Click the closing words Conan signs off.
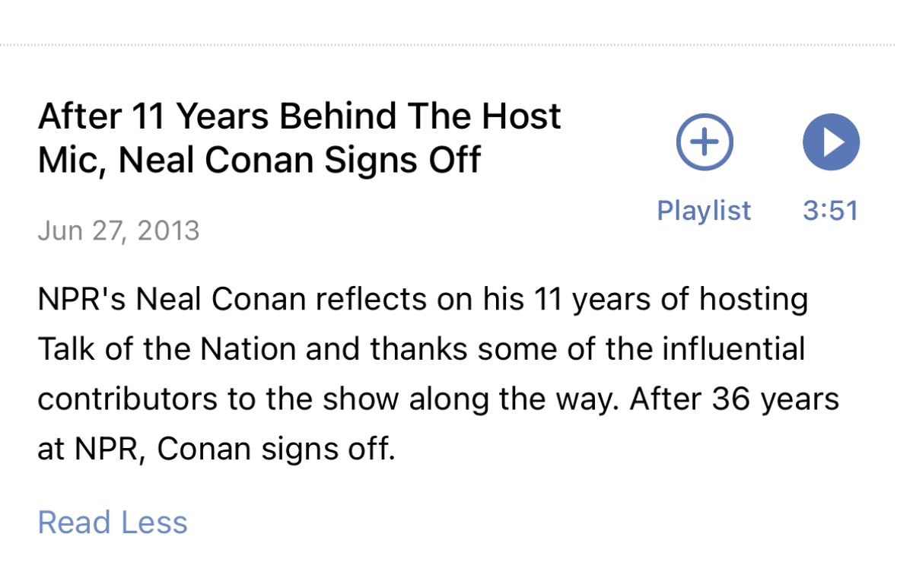This screenshot has height=588, width=897. (276, 449)
